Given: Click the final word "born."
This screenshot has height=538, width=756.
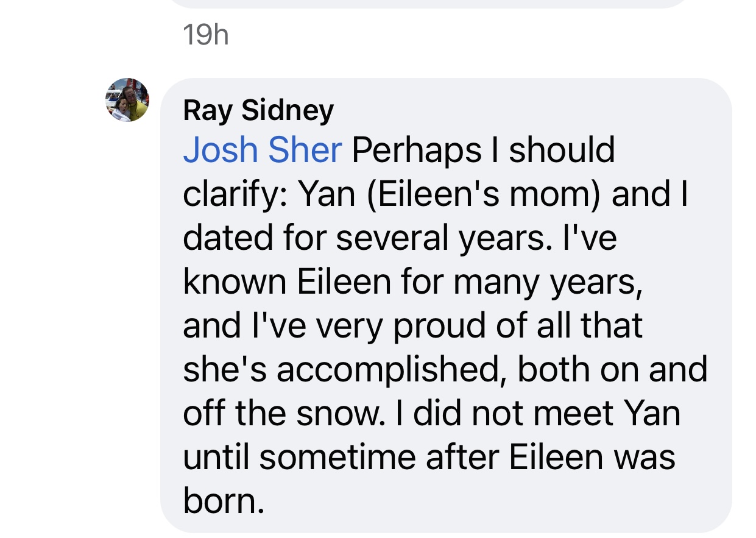Looking at the screenshot, I should [x=224, y=501].
